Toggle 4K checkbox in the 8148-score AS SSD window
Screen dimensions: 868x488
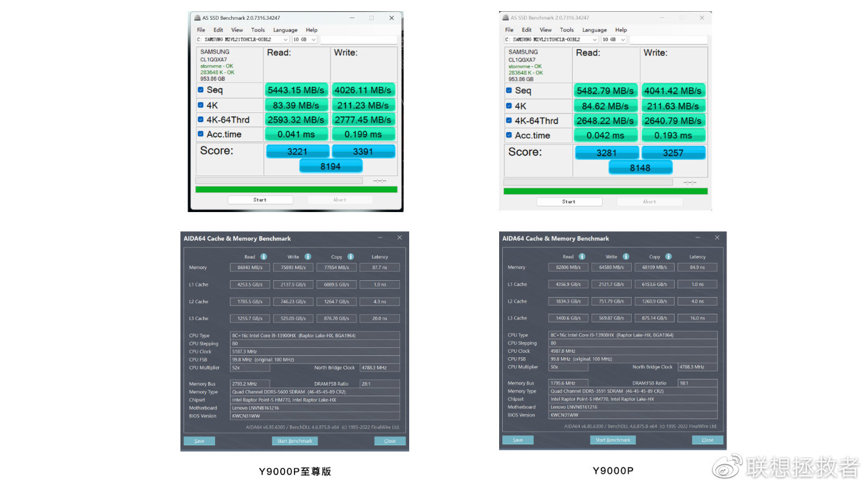click(509, 105)
